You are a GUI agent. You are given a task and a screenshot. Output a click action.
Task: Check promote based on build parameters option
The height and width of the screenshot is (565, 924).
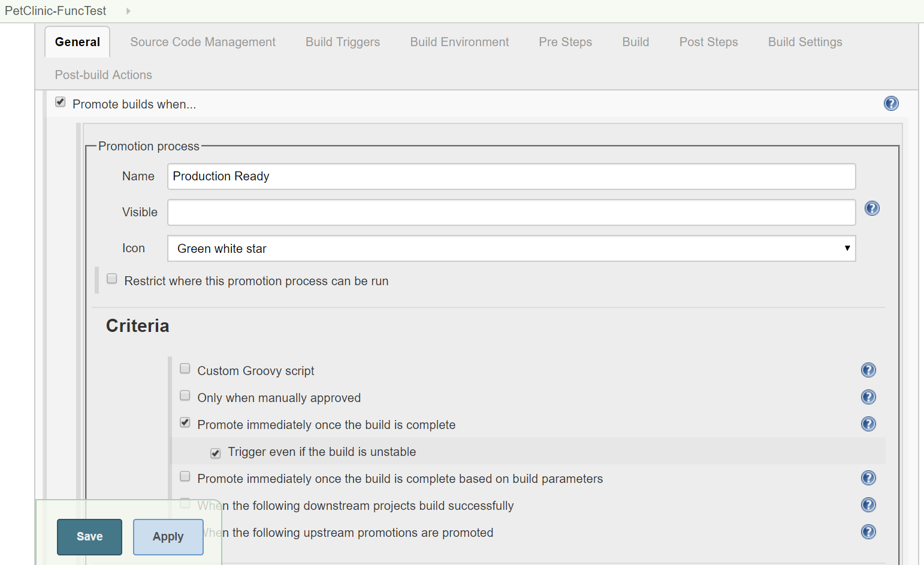click(x=185, y=476)
